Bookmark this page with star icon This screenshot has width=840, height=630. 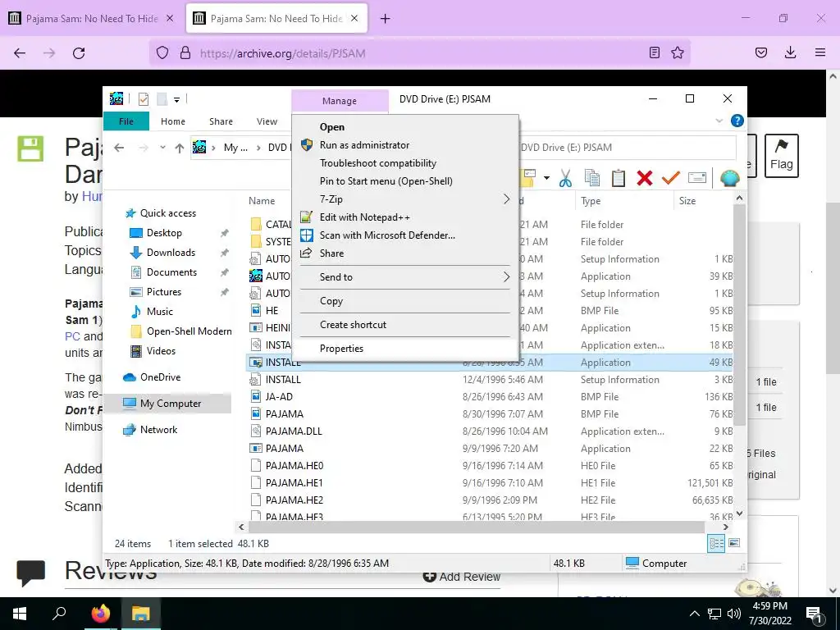678,52
